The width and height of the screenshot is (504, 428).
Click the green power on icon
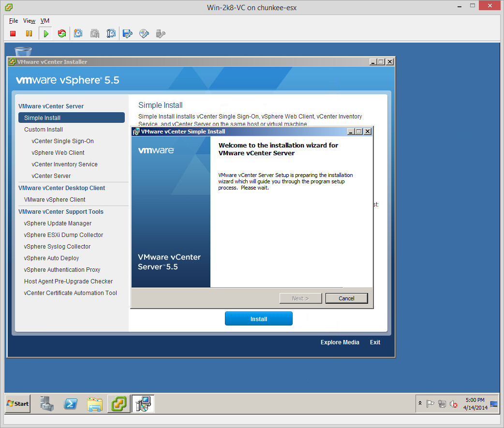tap(45, 33)
